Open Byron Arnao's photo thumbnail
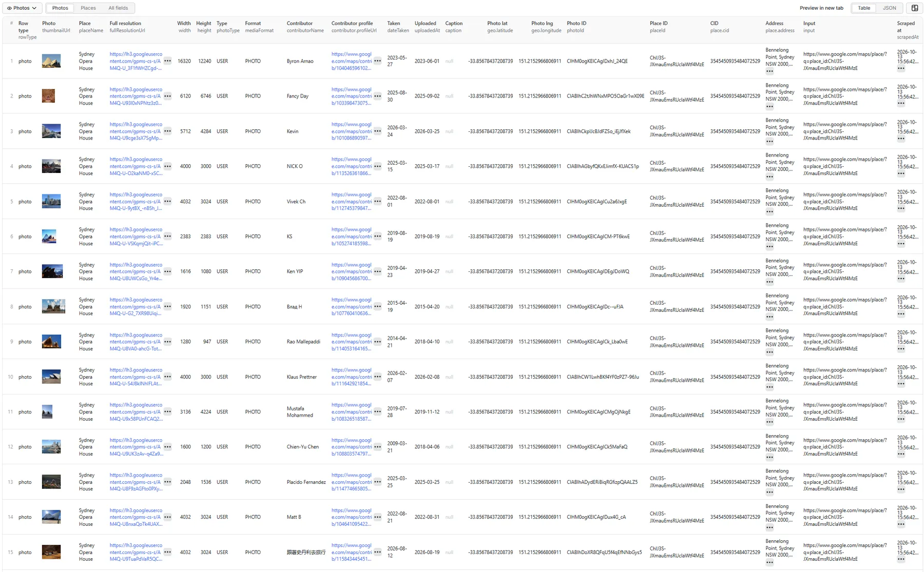 [51, 61]
